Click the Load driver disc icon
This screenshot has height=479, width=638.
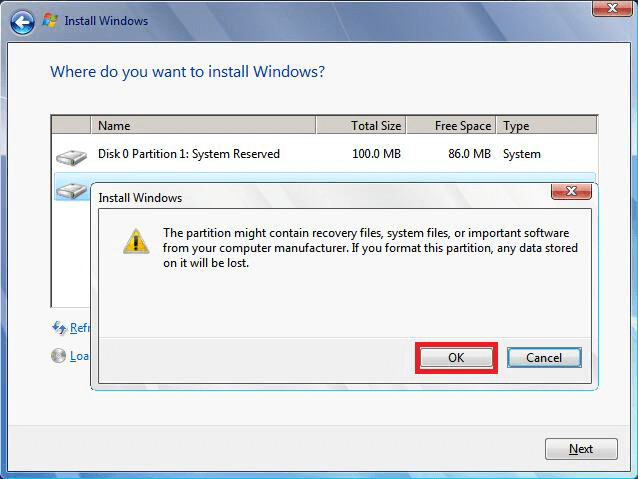[x=58, y=355]
